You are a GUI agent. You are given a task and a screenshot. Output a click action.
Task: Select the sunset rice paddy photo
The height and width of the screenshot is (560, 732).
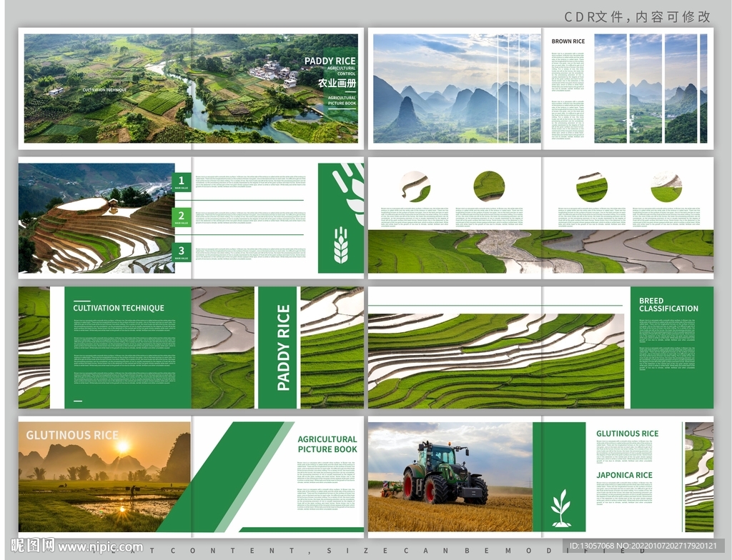coord(104,477)
